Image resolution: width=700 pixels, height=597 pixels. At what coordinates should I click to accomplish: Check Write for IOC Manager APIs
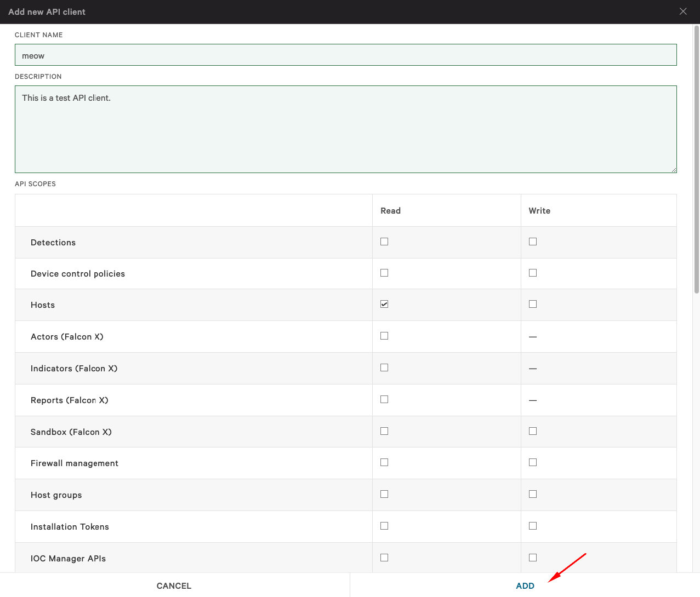pyautogui.click(x=533, y=558)
